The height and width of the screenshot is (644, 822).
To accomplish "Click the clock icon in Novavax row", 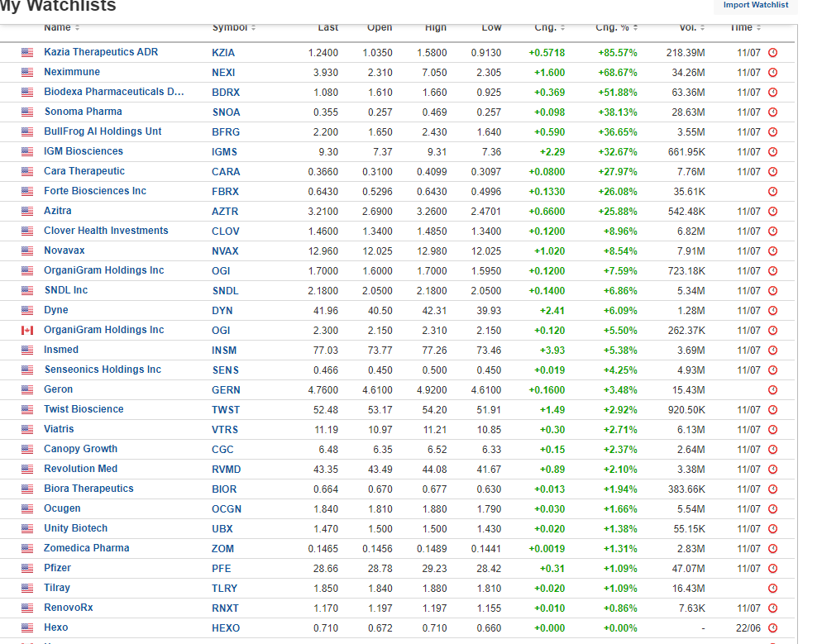I will pyautogui.click(x=772, y=251).
